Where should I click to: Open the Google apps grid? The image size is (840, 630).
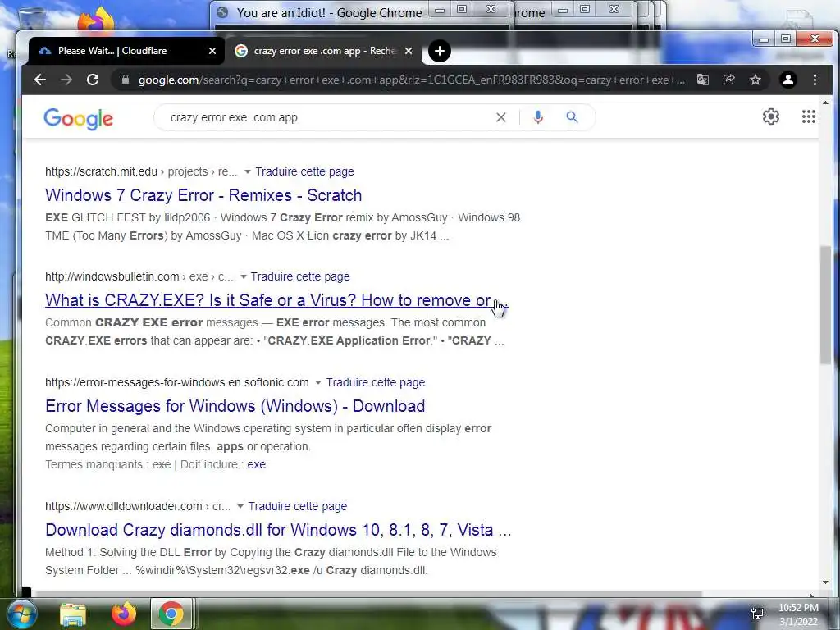pos(808,116)
